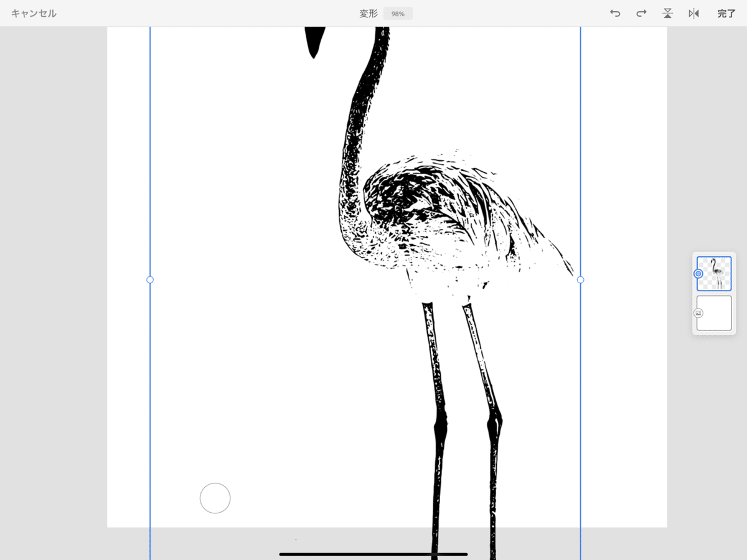Screen dimensions: 747x560
Task: Tap the 変形 title label
Action: [x=369, y=14]
